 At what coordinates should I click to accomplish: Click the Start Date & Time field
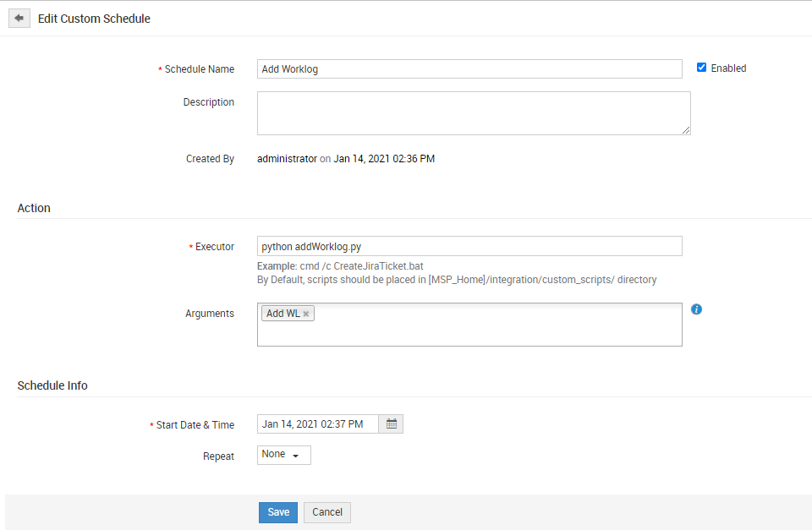(x=318, y=423)
